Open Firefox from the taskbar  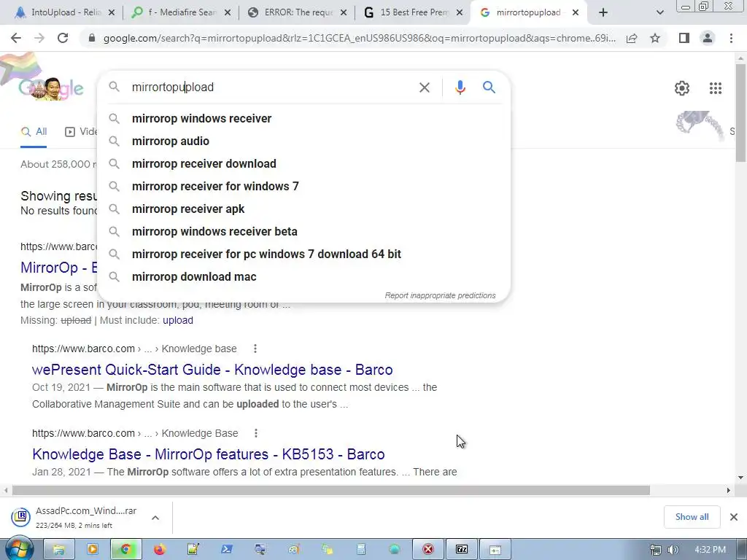click(160, 550)
